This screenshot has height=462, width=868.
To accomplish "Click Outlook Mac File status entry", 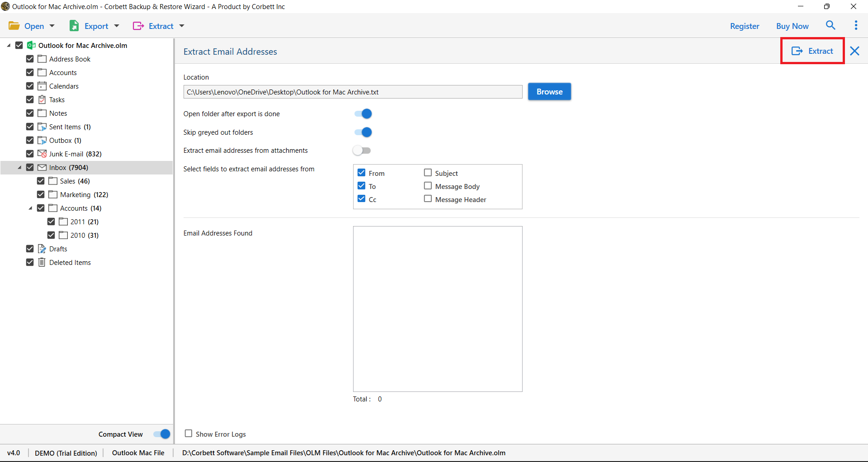I will (x=138, y=453).
